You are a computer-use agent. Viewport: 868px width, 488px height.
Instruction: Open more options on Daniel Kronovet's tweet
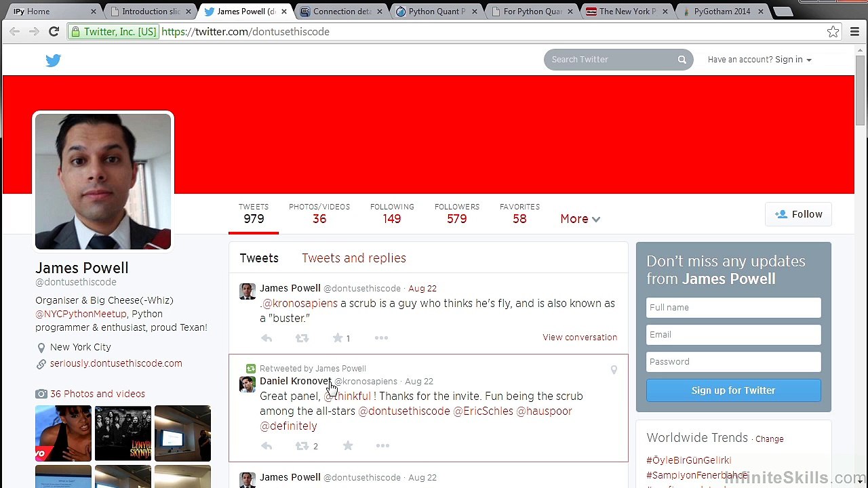pyautogui.click(x=382, y=446)
